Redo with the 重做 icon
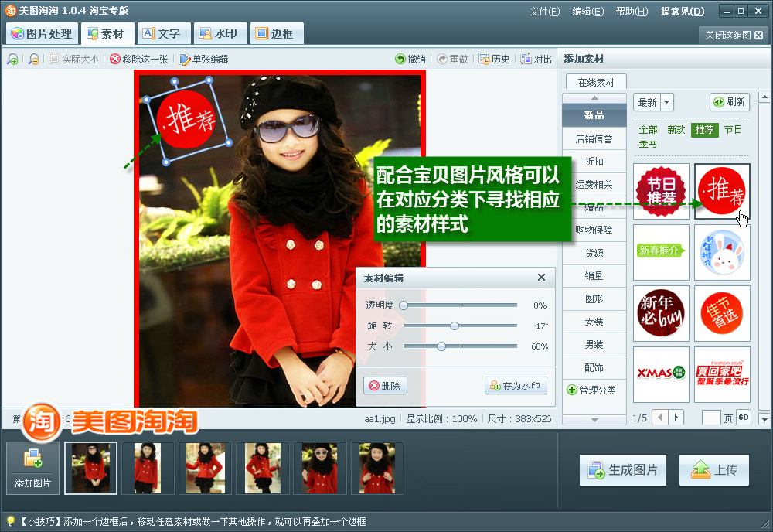The height and width of the screenshot is (532, 773). click(x=442, y=60)
